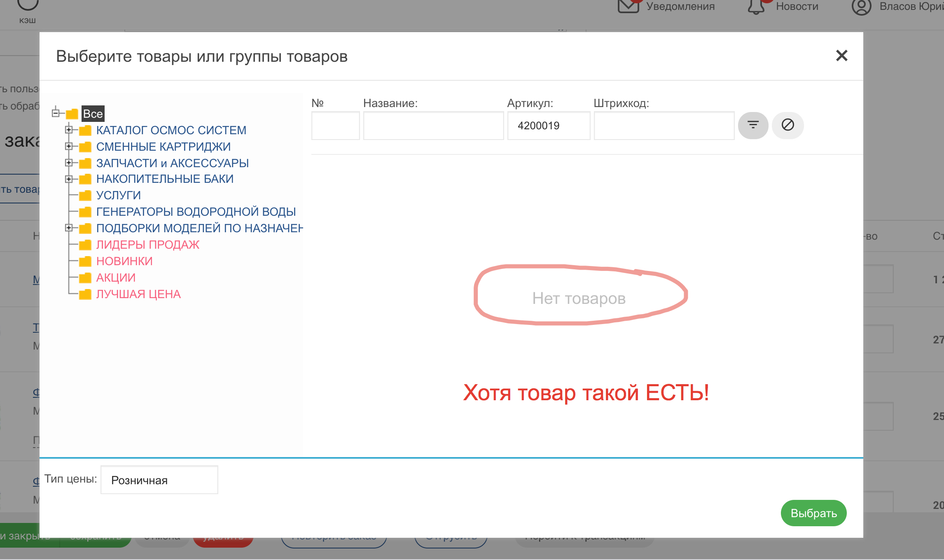
Task: Focus the Штрихкод input field
Action: [664, 126]
